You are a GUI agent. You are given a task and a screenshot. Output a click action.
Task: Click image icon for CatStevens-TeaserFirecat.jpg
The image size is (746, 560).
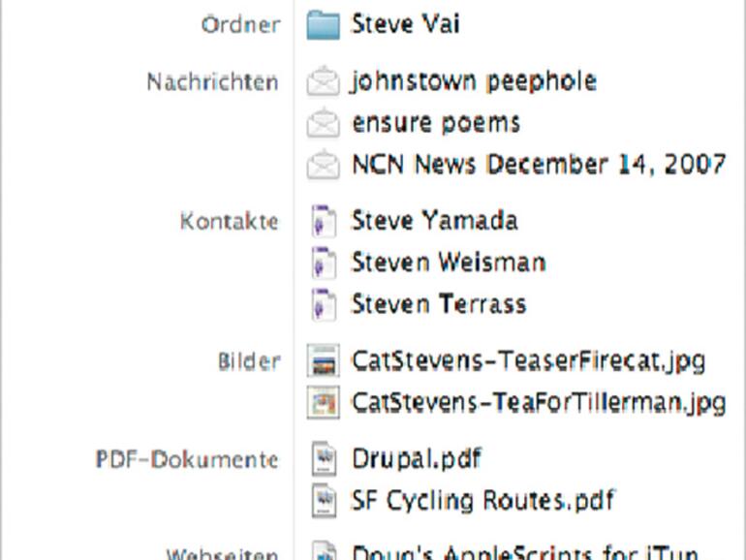tap(323, 361)
